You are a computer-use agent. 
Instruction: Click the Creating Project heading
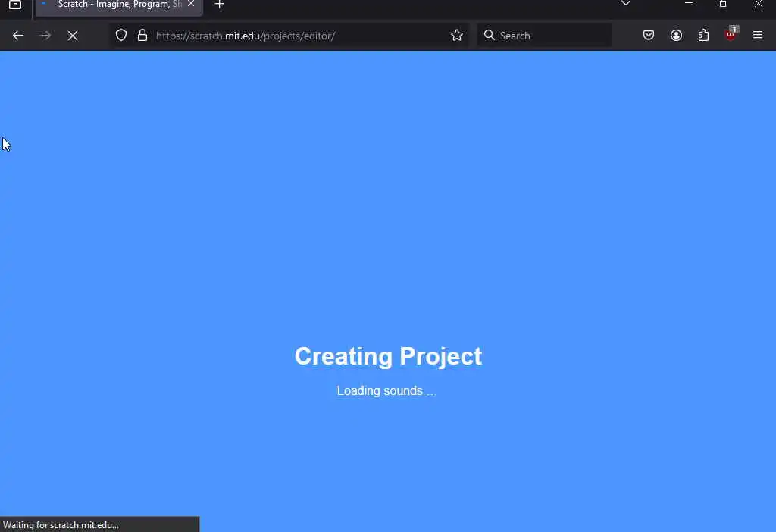click(x=388, y=356)
